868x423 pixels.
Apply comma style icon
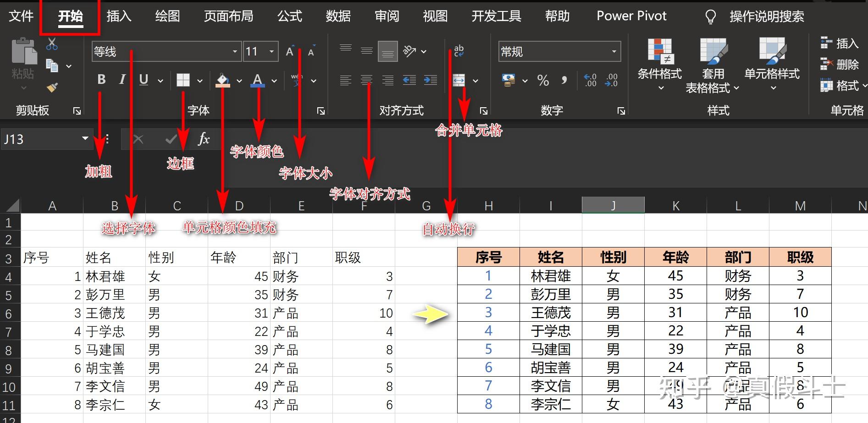[564, 81]
